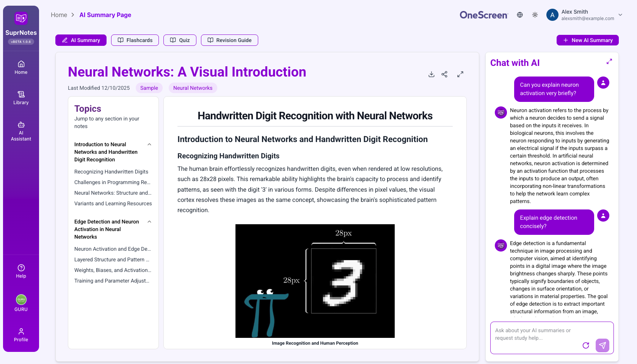Go to Home via breadcrumb link

tap(59, 15)
